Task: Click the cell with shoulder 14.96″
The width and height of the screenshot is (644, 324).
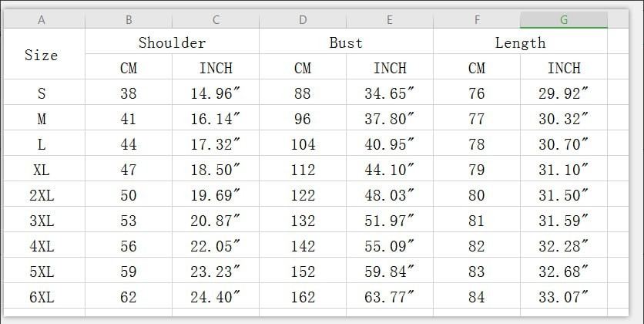Action: pyautogui.click(x=216, y=93)
